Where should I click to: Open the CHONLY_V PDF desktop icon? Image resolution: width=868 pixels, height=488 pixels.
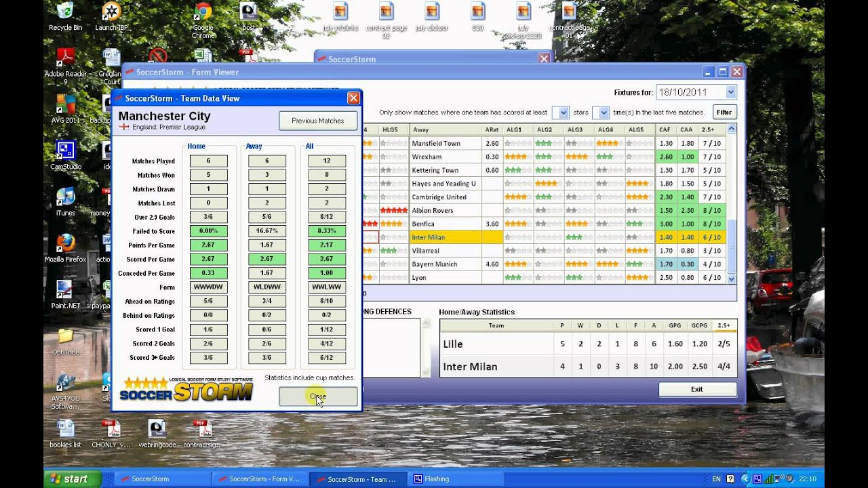click(111, 434)
